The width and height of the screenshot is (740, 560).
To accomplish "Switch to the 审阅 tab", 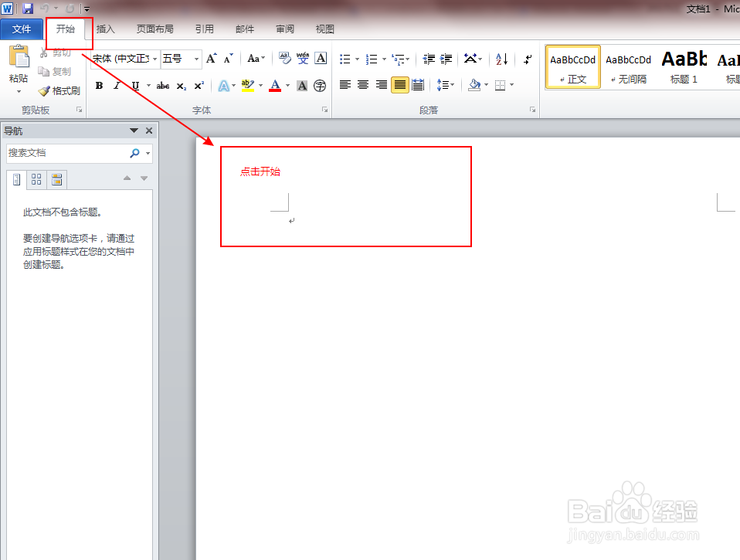I will (x=285, y=29).
